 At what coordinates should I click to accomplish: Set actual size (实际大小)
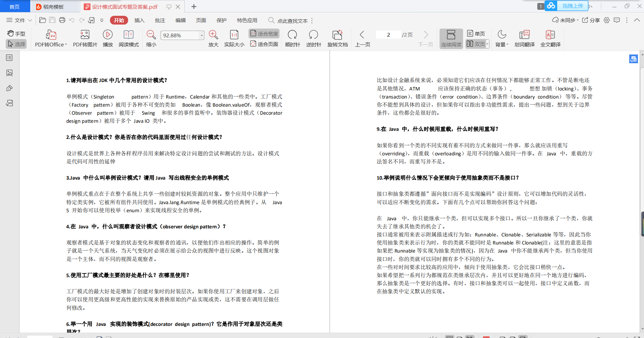234,38
